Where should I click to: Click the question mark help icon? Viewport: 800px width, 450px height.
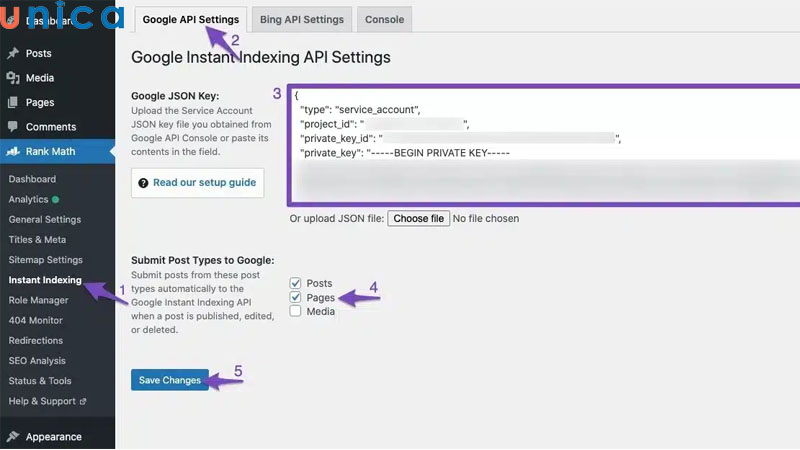click(x=143, y=183)
